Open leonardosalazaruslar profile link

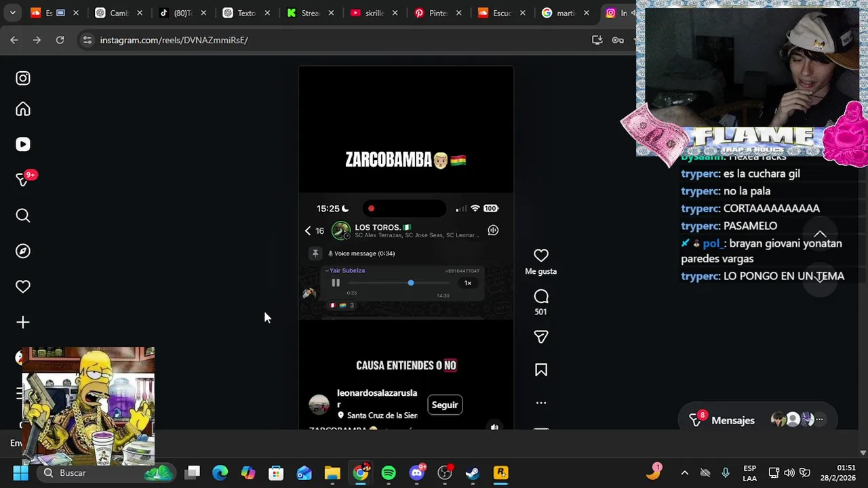377,399
